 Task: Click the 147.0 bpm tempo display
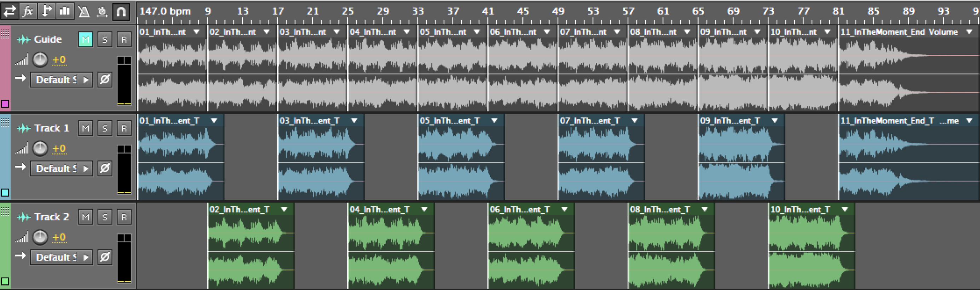[x=165, y=11]
